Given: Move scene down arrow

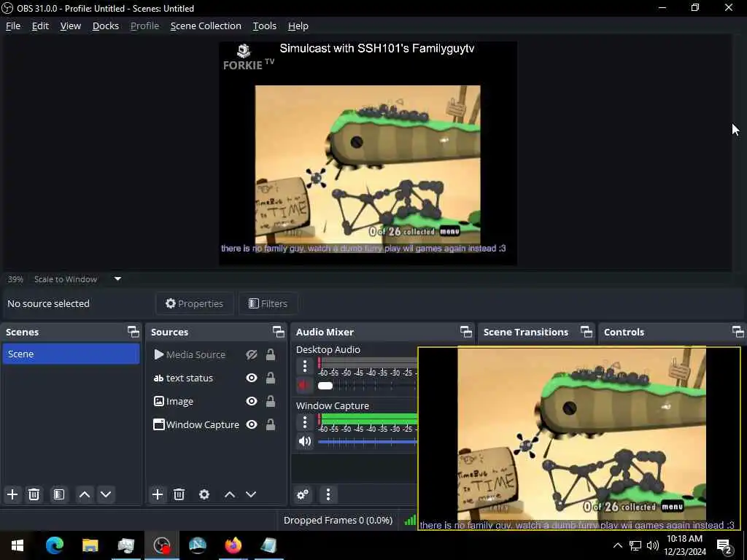Looking at the screenshot, I should pos(106,494).
